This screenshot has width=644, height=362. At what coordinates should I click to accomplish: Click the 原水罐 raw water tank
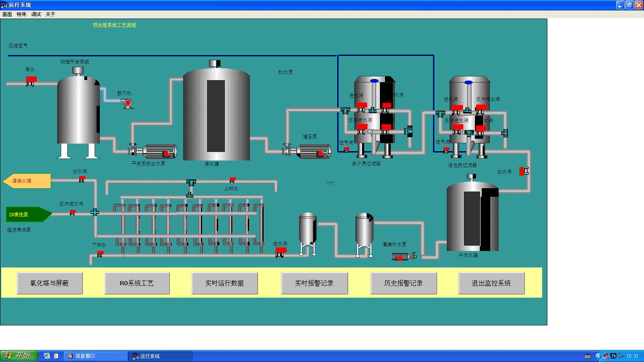(x=216, y=115)
